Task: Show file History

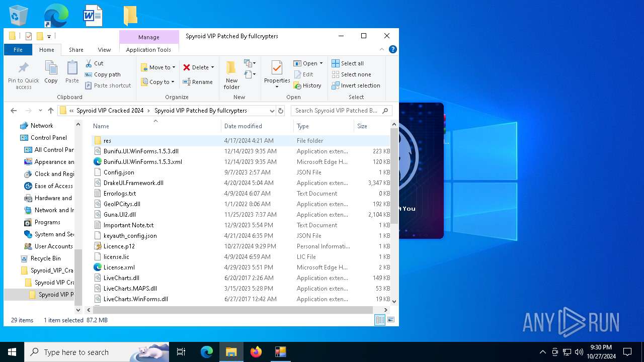Action: [307, 85]
